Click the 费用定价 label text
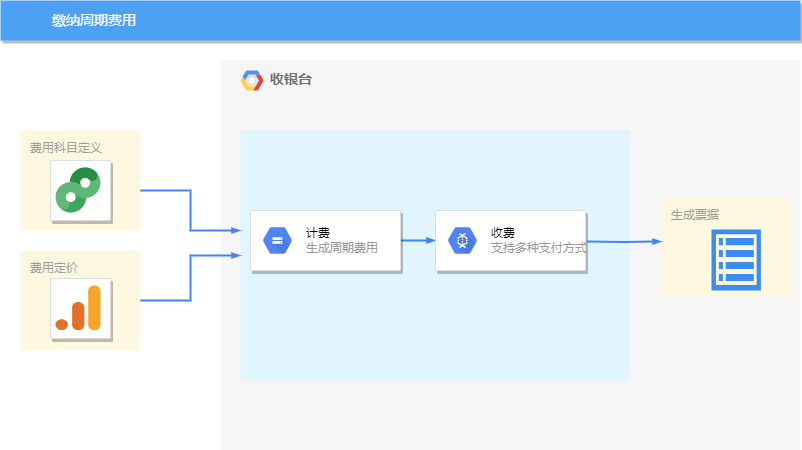 pyautogui.click(x=54, y=268)
